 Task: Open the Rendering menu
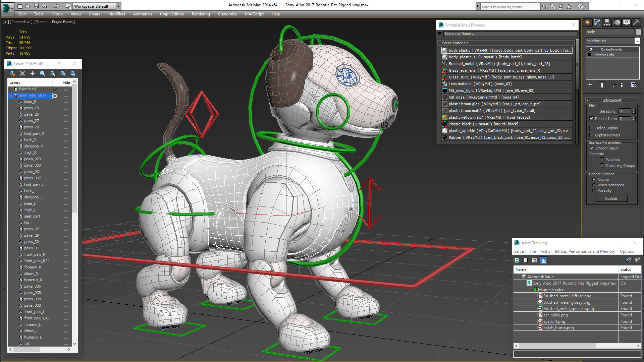click(x=201, y=14)
